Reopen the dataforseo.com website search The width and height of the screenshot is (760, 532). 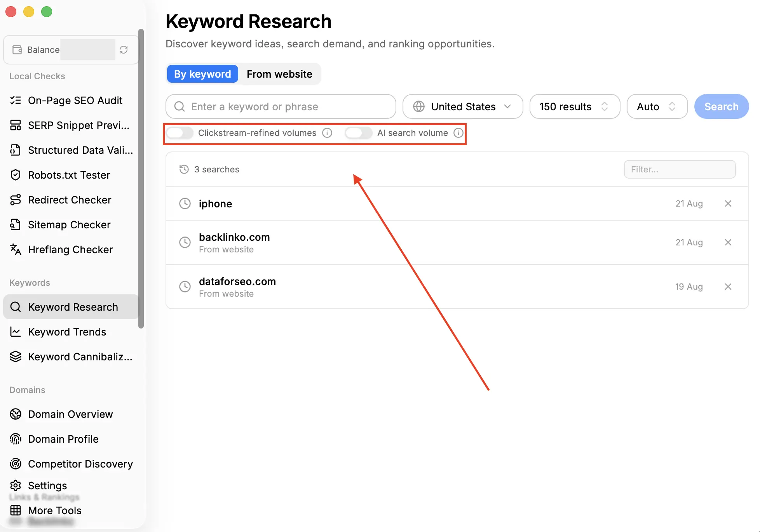click(457, 287)
